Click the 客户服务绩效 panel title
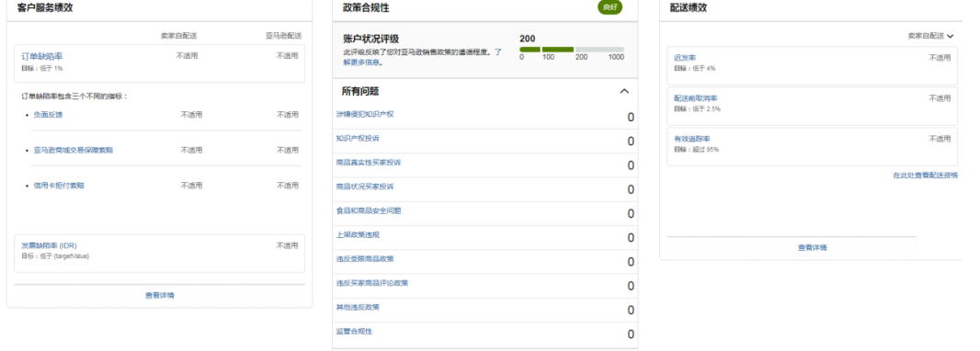The width and height of the screenshot is (980, 351). pyautogui.click(x=45, y=7)
